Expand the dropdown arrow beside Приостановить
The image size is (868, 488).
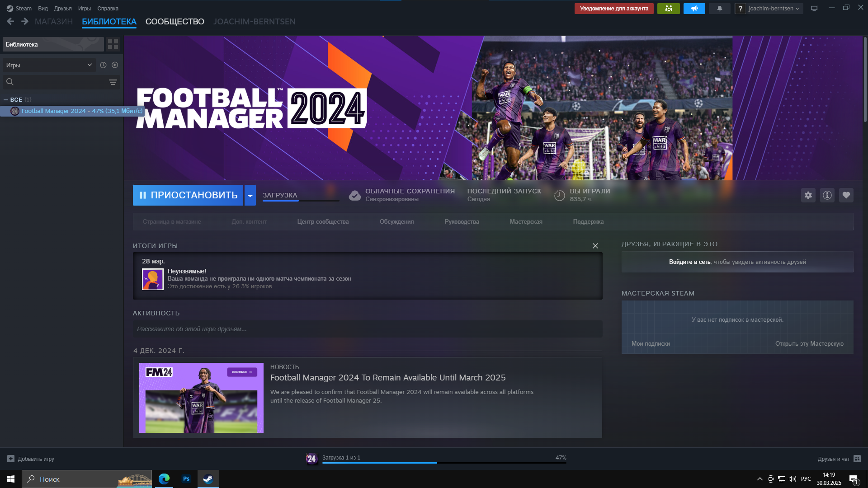click(250, 195)
